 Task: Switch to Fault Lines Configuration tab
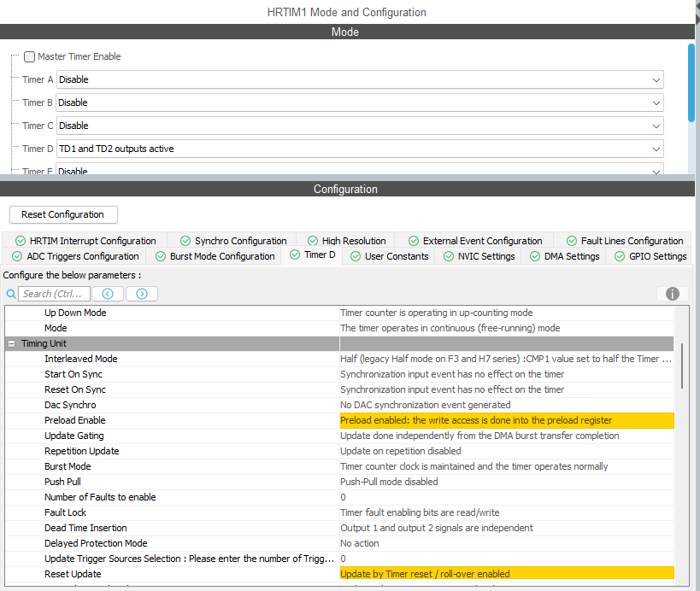[624, 241]
